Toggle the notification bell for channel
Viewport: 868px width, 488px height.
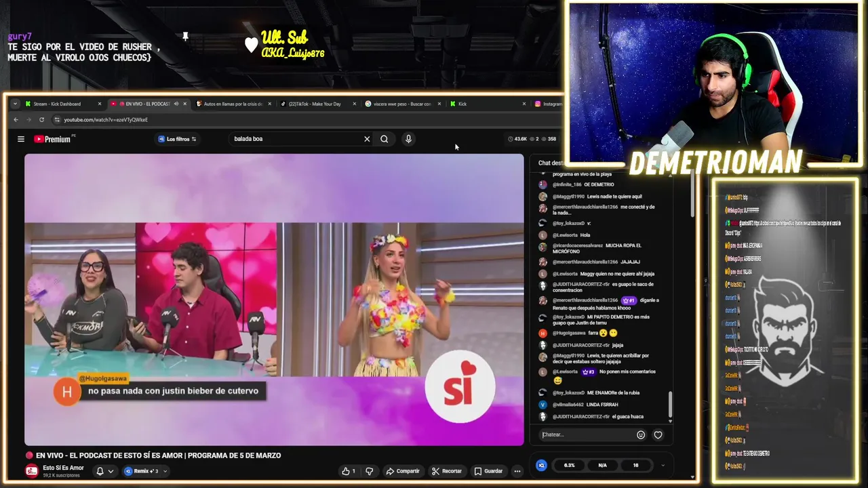coord(100,471)
